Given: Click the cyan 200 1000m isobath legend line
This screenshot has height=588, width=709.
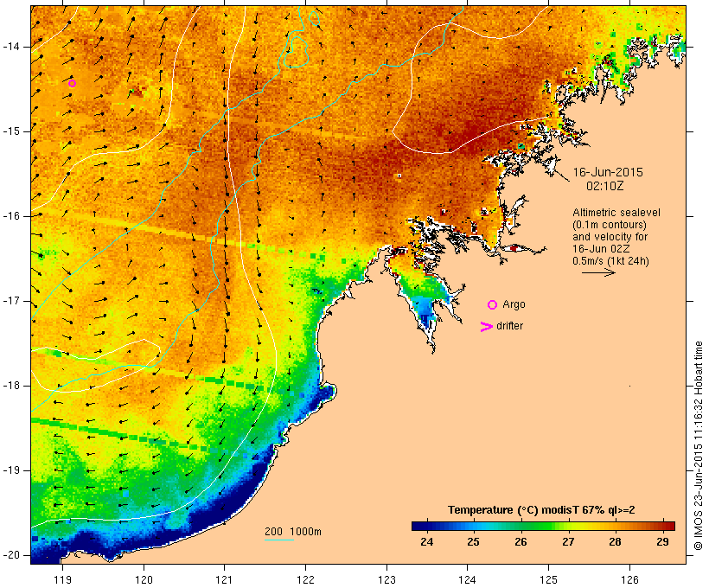Looking at the screenshot, I should (x=279, y=540).
